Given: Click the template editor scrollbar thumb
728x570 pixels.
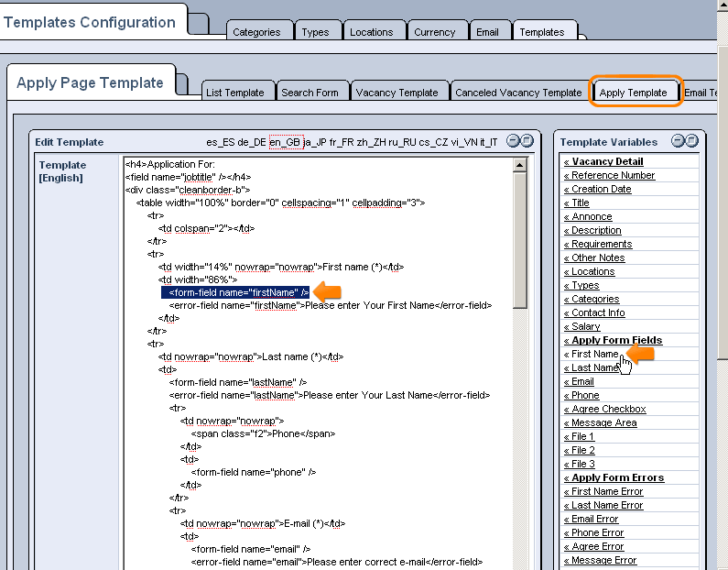Looking at the screenshot, I should pos(520,241).
